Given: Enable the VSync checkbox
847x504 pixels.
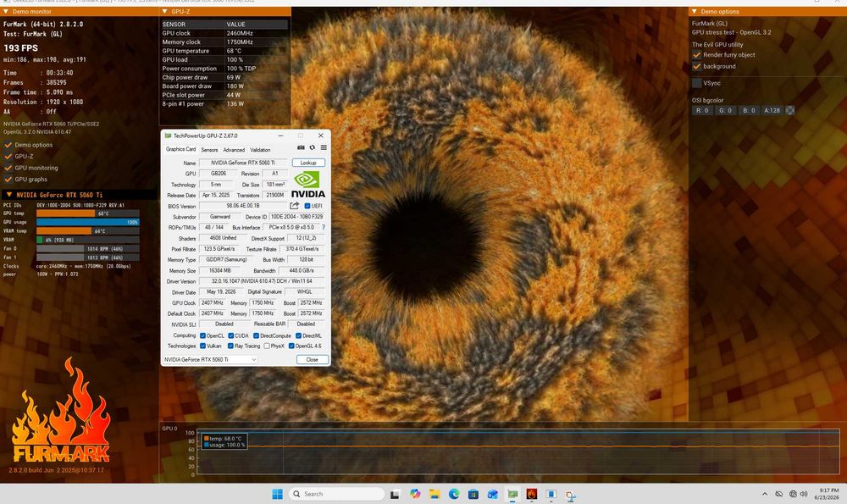Looking at the screenshot, I should tap(697, 83).
